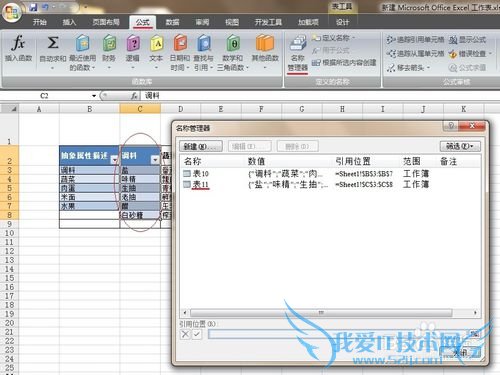
Task: Switch to the Design table tools tab
Action: click(x=342, y=22)
